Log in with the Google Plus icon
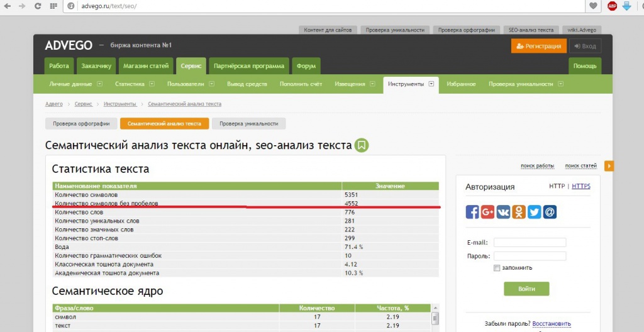 487,212
